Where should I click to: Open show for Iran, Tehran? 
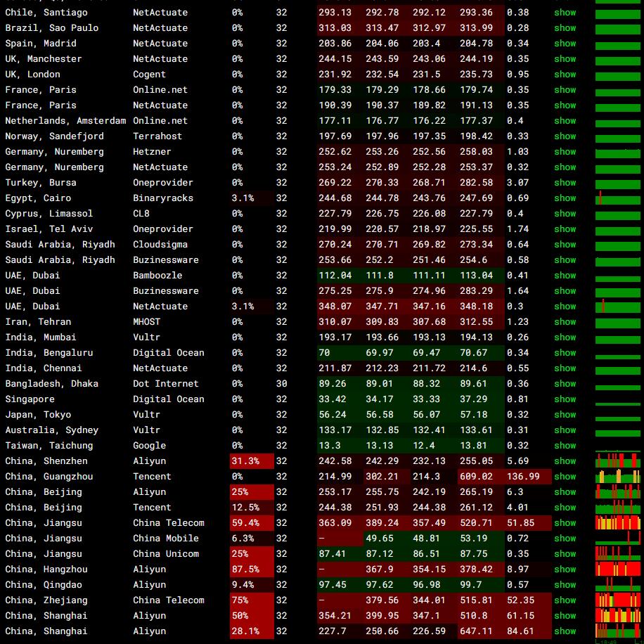565,321
